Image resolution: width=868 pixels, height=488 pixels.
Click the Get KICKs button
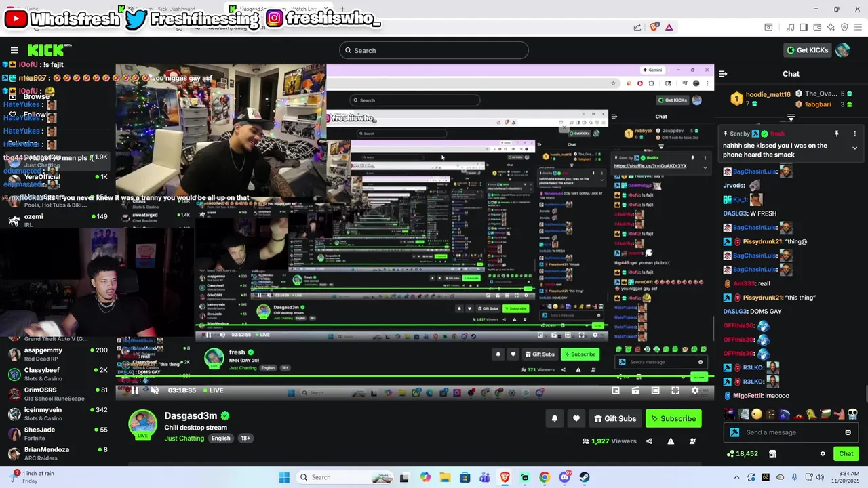coord(807,50)
